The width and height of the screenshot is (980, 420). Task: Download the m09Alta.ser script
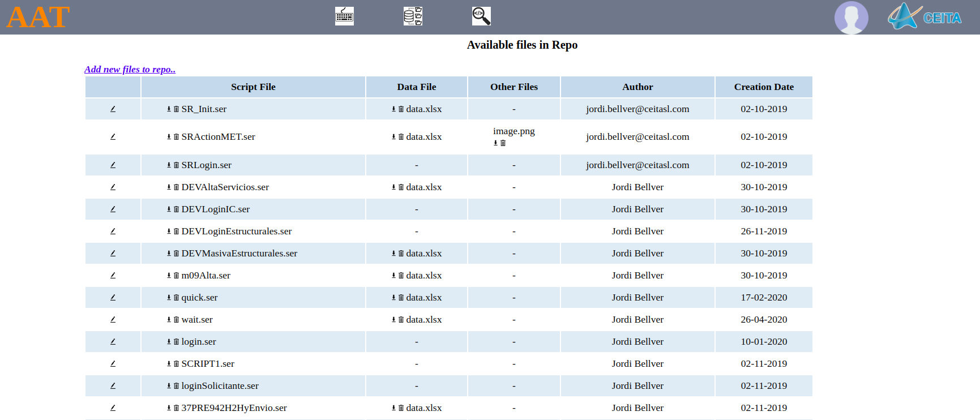pyautogui.click(x=169, y=276)
